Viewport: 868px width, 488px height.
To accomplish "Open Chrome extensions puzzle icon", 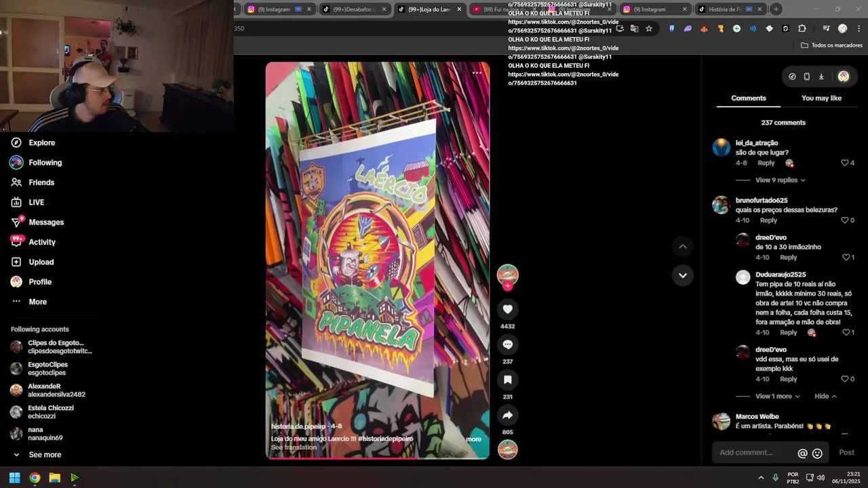I will coord(802,28).
